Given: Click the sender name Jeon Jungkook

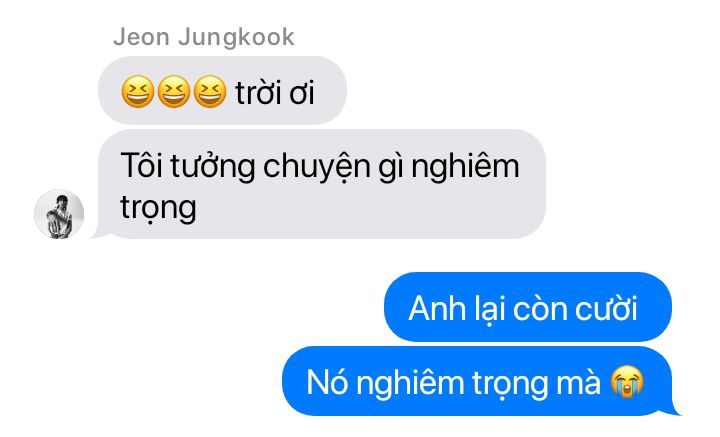Looking at the screenshot, I should coord(203,37).
